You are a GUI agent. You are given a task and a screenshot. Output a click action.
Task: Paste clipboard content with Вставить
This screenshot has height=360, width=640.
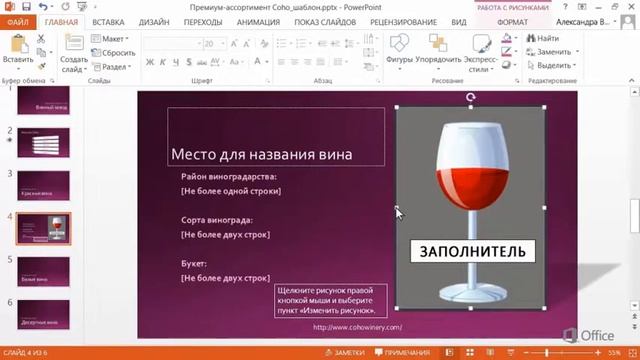[x=18, y=52]
